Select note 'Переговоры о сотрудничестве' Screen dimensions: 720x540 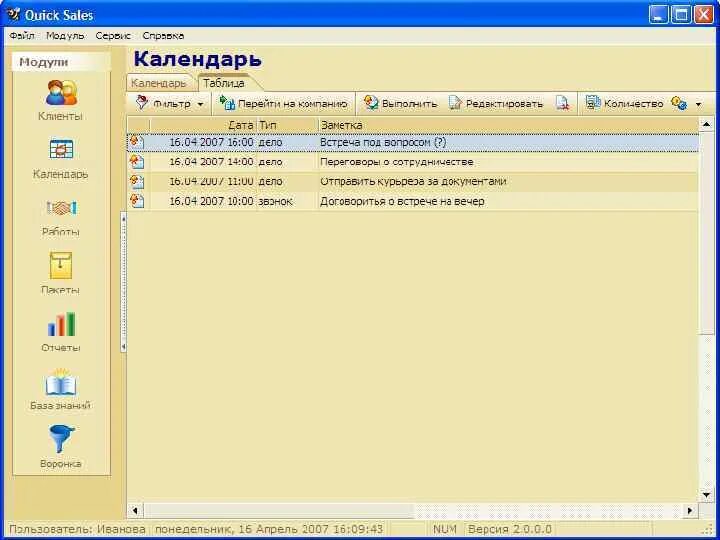tap(397, 162)
